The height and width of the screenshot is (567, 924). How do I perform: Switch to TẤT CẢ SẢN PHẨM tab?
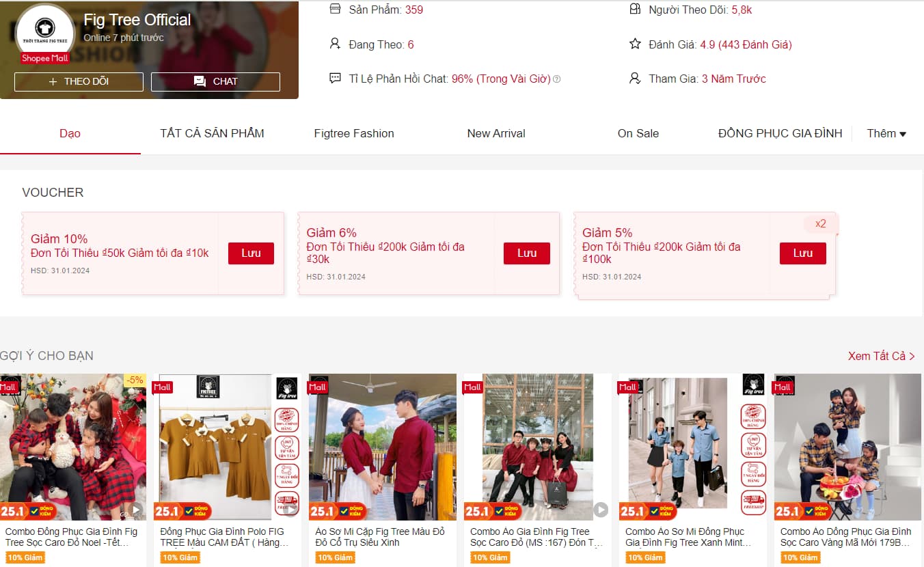212,134
